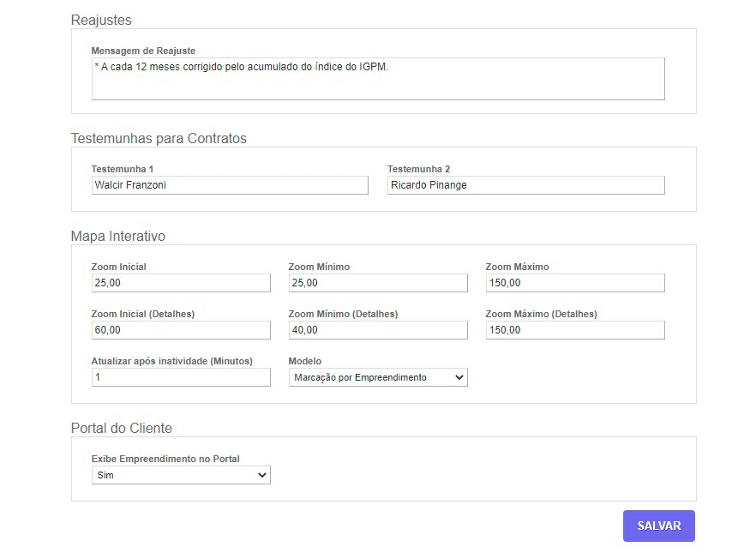Click the Modelo field label
This screenshot has width=756, height=559.
(305, 361)
